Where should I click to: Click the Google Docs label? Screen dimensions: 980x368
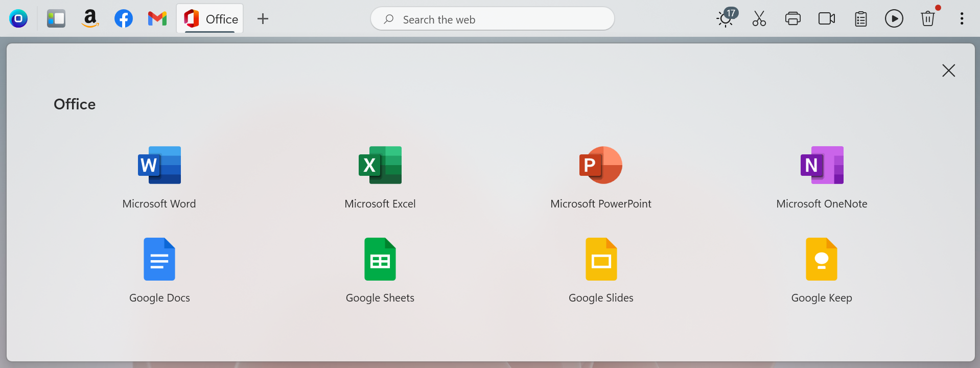[x=159, y=298]
